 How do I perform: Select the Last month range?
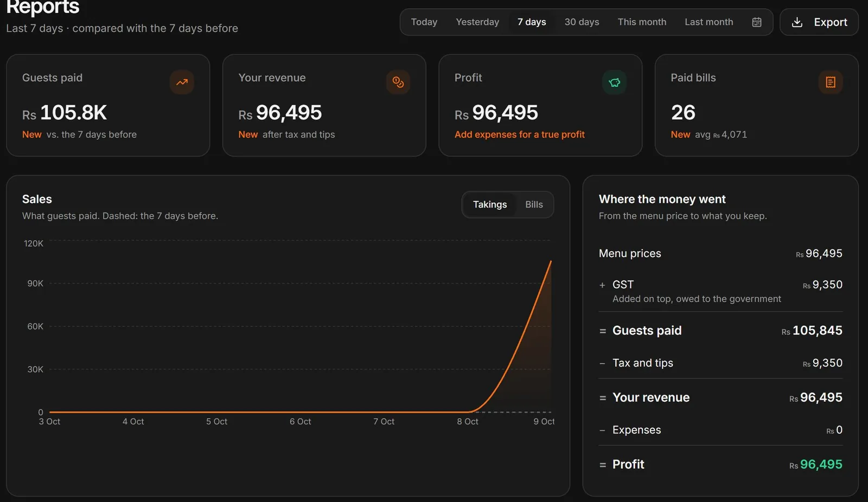tap(709, 22)
